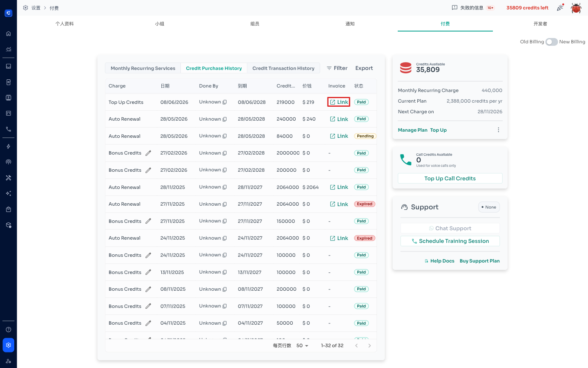Switch to the 小组 tab
The height and width of the screenshot is (368, 588).
pos(160,24)
